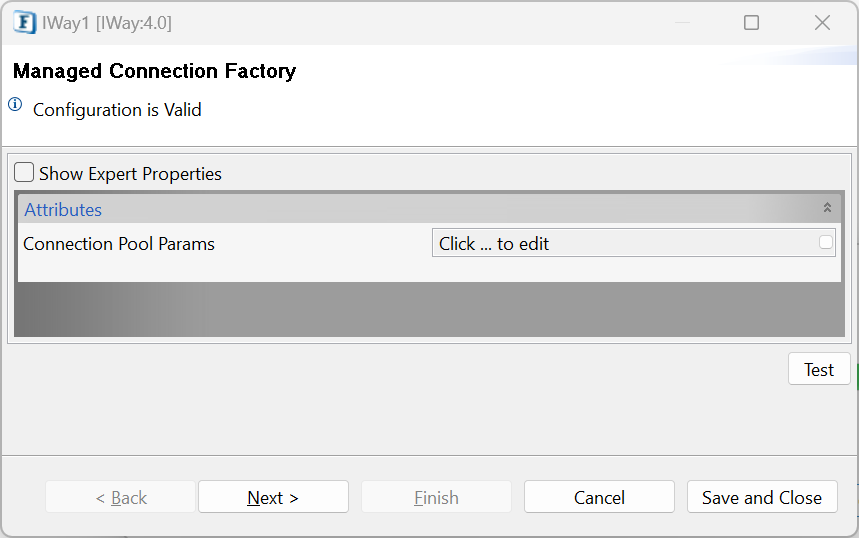Click the Configuration is Valid status message
The width and height of the screenshot is (859, 538).
pos(117,110)
